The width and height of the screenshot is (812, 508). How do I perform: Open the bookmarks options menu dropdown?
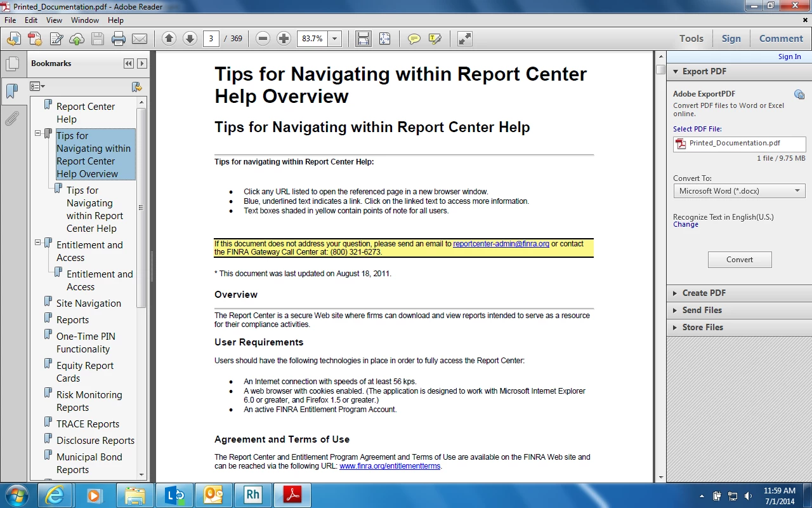(37, 86)
